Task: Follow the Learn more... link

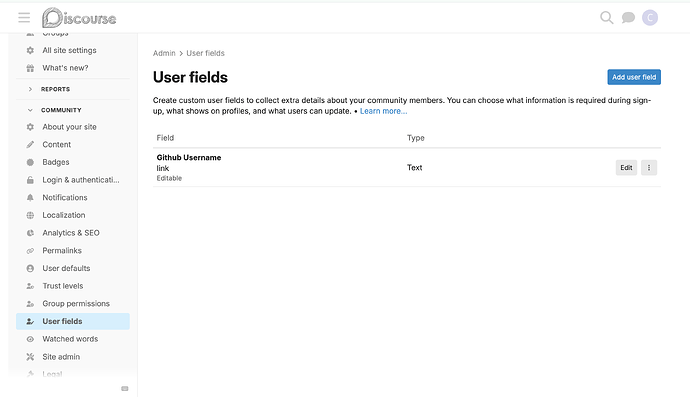Action: coord(383,111)
